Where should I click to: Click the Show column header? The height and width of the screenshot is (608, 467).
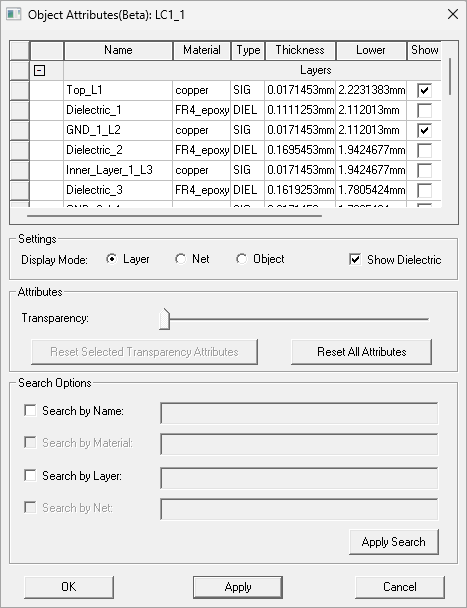pos(424,50)
